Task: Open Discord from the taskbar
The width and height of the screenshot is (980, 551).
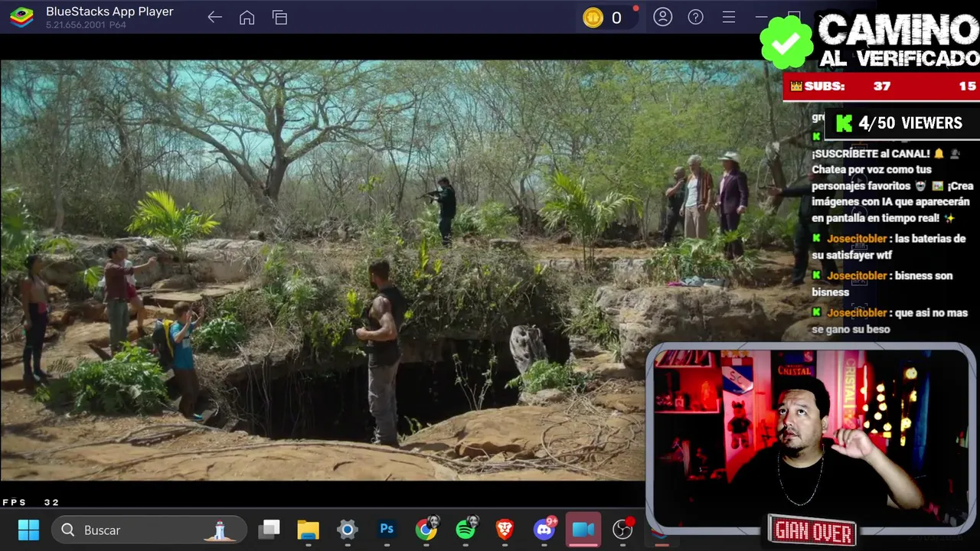Action: tap(544, 530)
